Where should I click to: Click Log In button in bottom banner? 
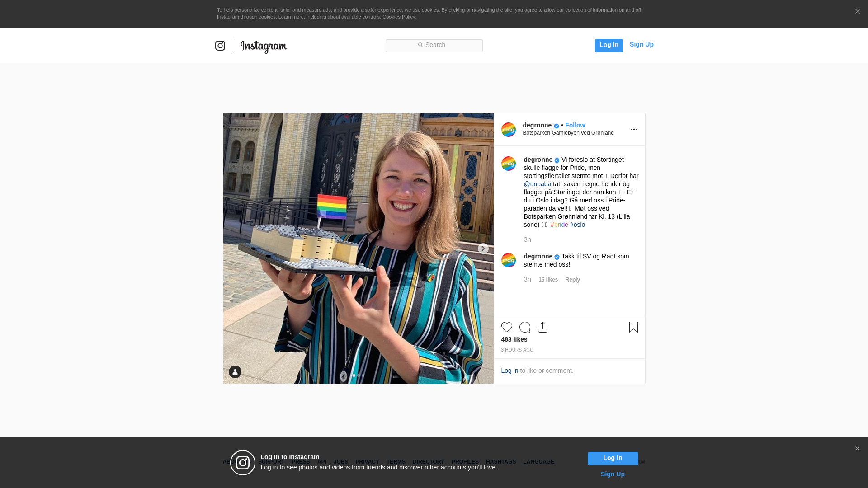613,458
